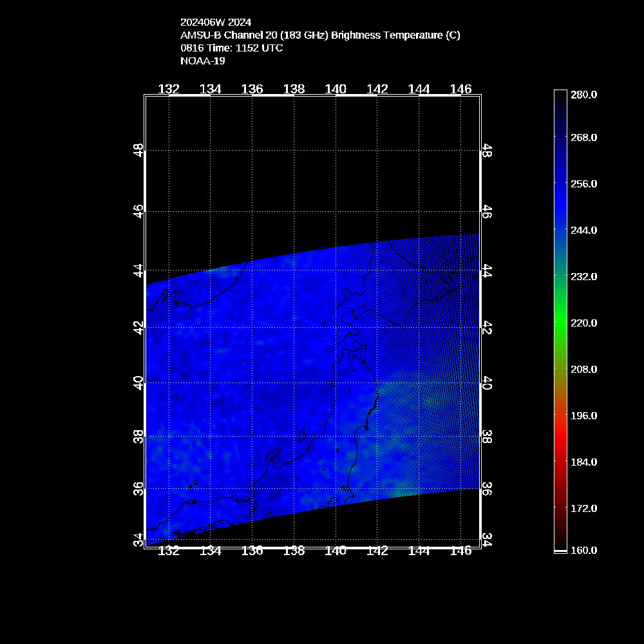Click the 280.0 label on the colorbar

click(x=584, y=94)
